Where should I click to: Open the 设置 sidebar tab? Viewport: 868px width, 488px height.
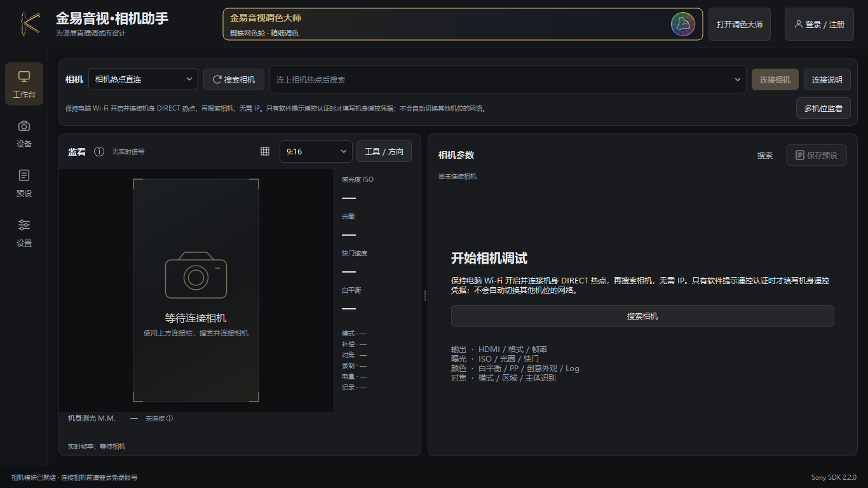click(24, 233)
